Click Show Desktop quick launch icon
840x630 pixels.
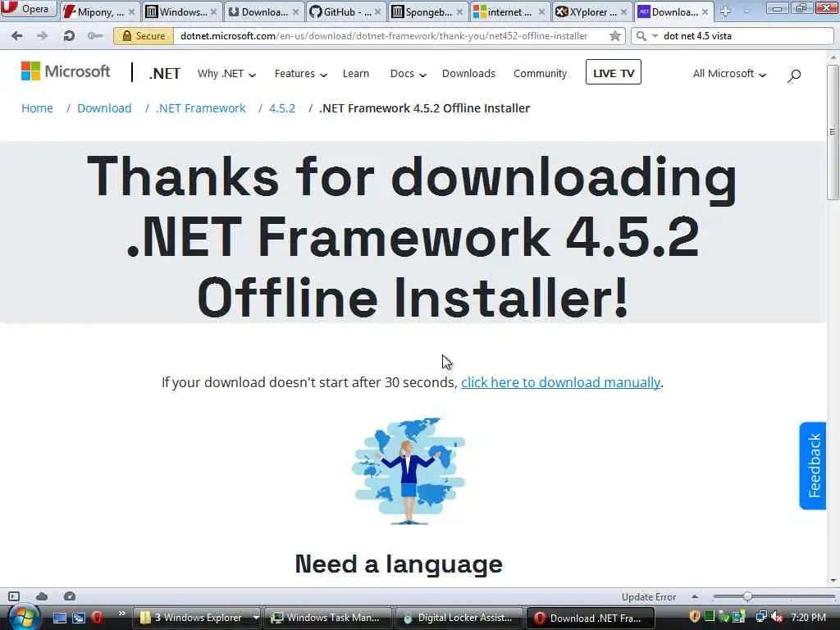(x=59, y=618)
